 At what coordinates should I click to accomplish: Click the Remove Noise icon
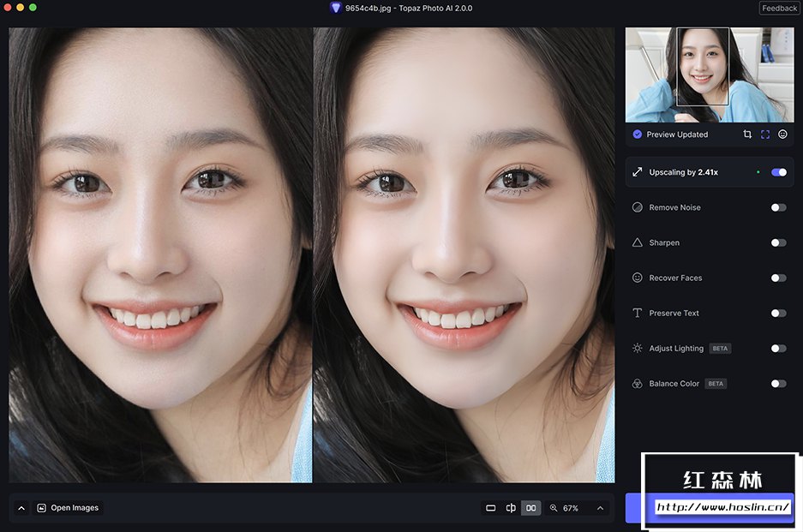pyautogui.click(x=637, y=207)
